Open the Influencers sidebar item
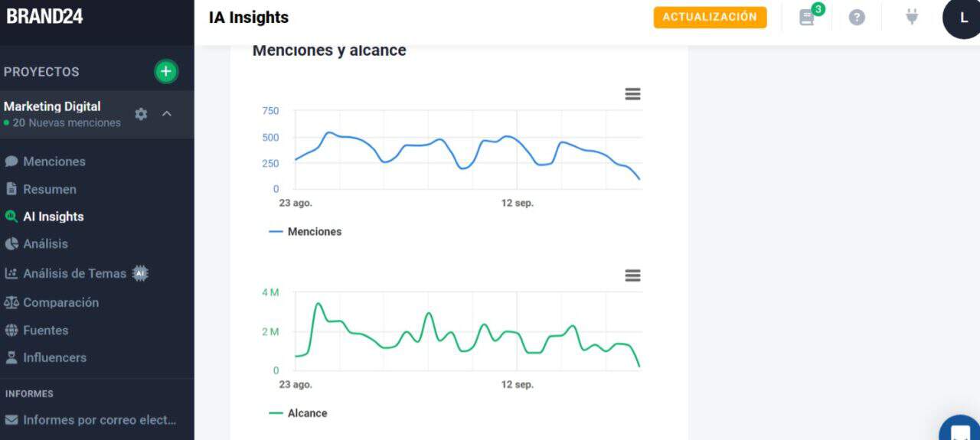 [54, 357]
